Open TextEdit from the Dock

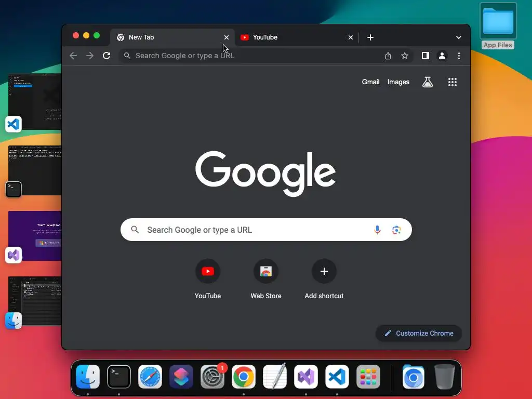tap(275, 377)
